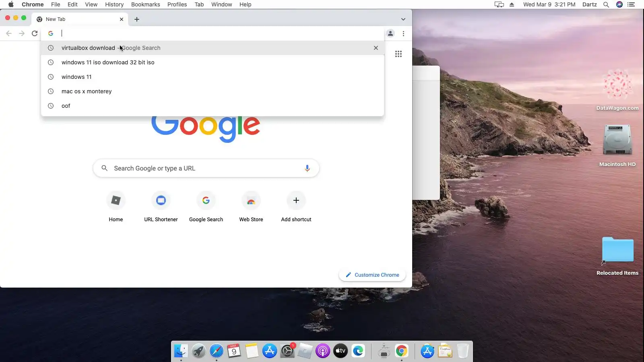Open the File menu
The width and height of the screenshot is (644, 362).
56,4
